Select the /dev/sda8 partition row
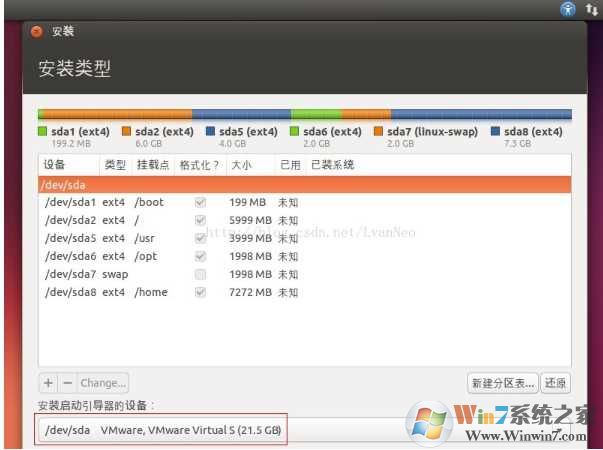 305,292
